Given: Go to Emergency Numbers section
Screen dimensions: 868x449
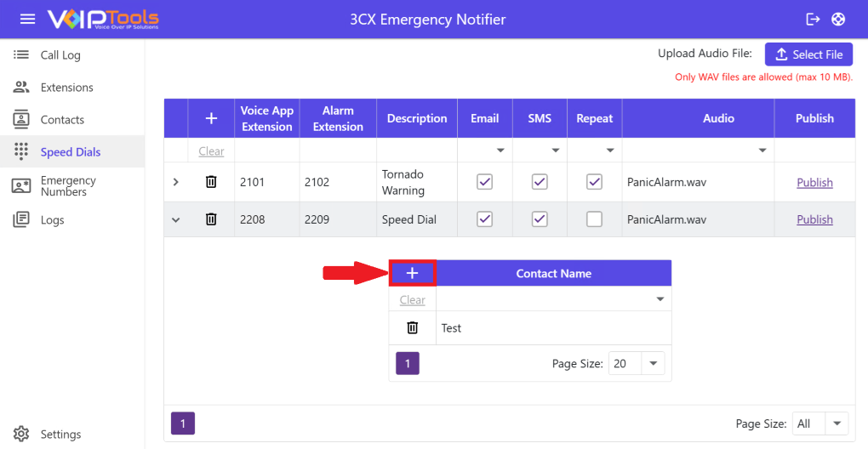Looking at the screenshot, I should [x=67, y=186].
